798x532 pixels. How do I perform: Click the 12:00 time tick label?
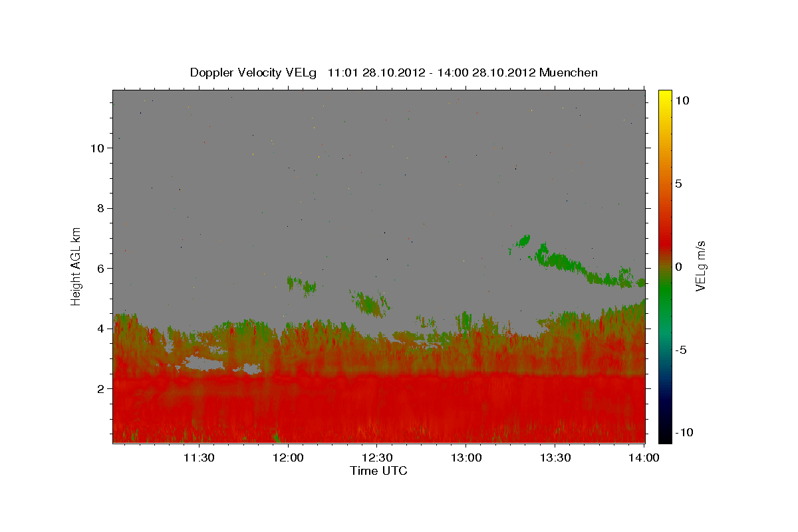click(x=287, y=458)
